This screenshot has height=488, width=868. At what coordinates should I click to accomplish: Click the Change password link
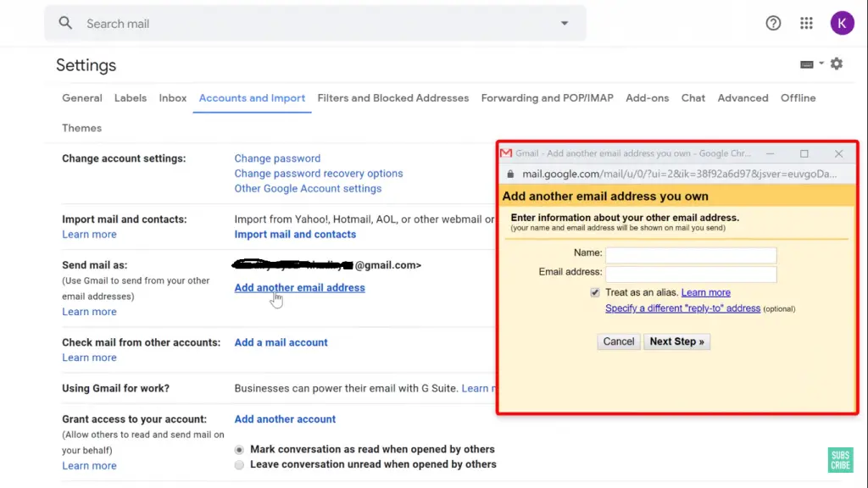coord(277,158)
